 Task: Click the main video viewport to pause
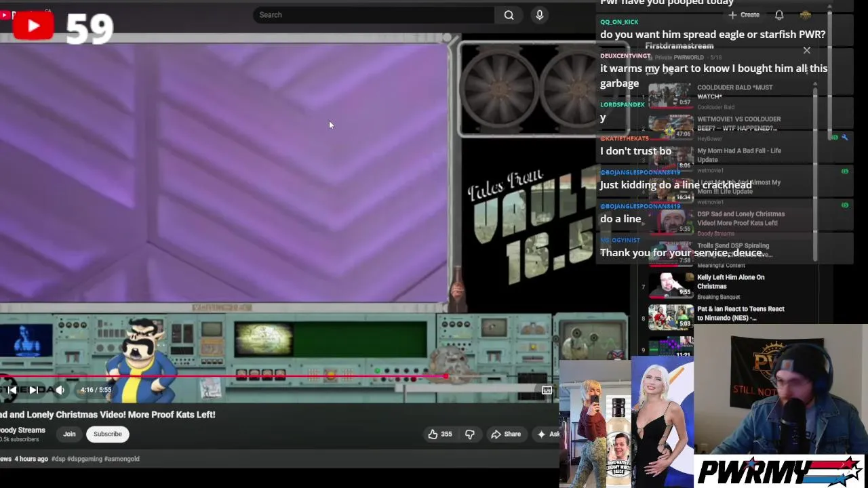tap(224, 173)
